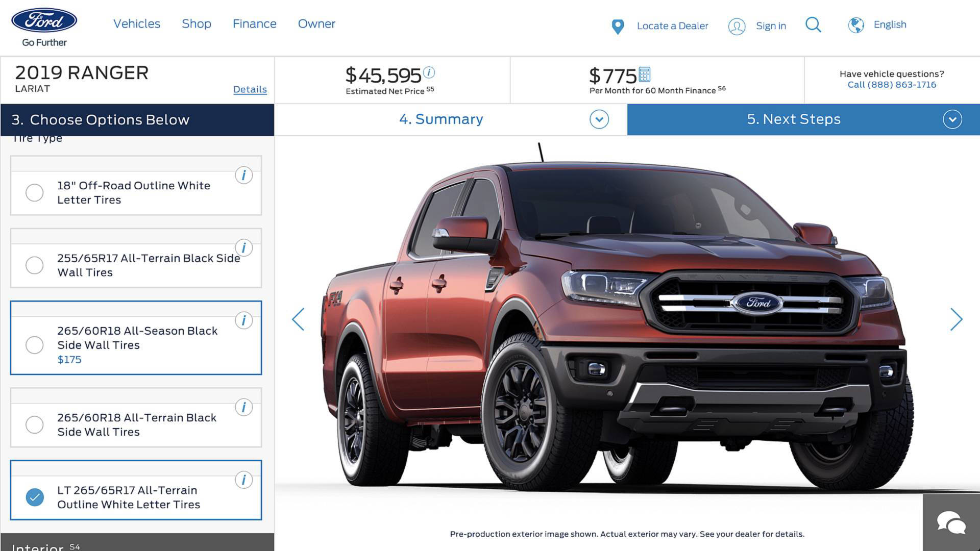The image size is (980, 551).
Task: Click the info icon next to 18" Off-Road tires
Action: point(244,175)
